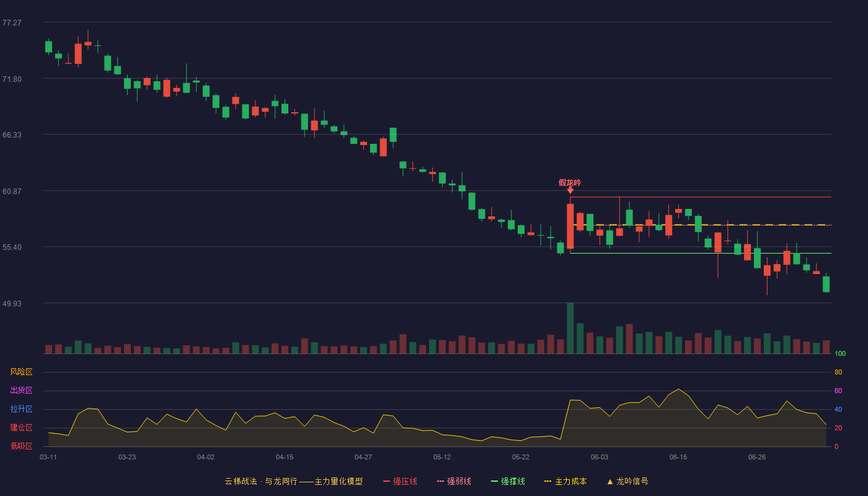Toggle the 强撑线 legend item
Image resolution: width=868 pixels, height=496 pixels.
point(508,481)
